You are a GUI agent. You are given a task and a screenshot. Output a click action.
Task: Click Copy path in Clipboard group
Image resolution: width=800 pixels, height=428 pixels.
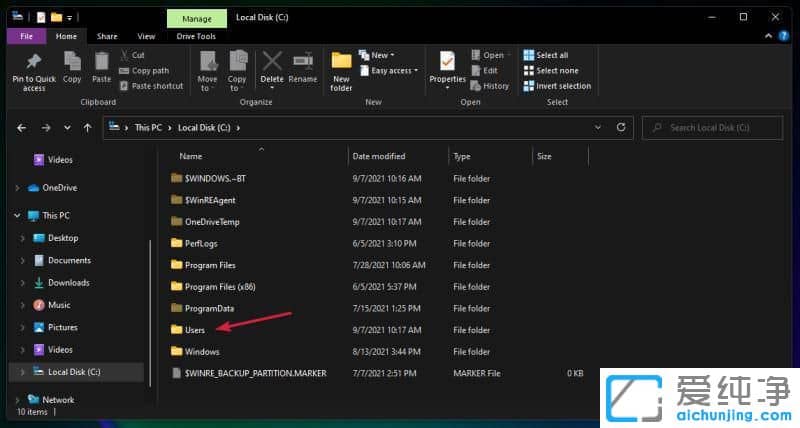[x=144, y=71]
